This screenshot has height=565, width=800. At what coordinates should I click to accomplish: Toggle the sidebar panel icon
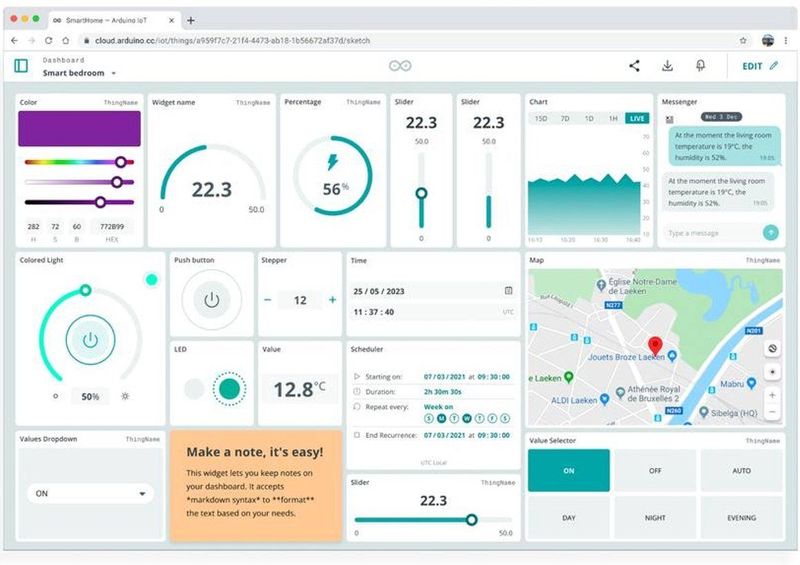[21, 66]
